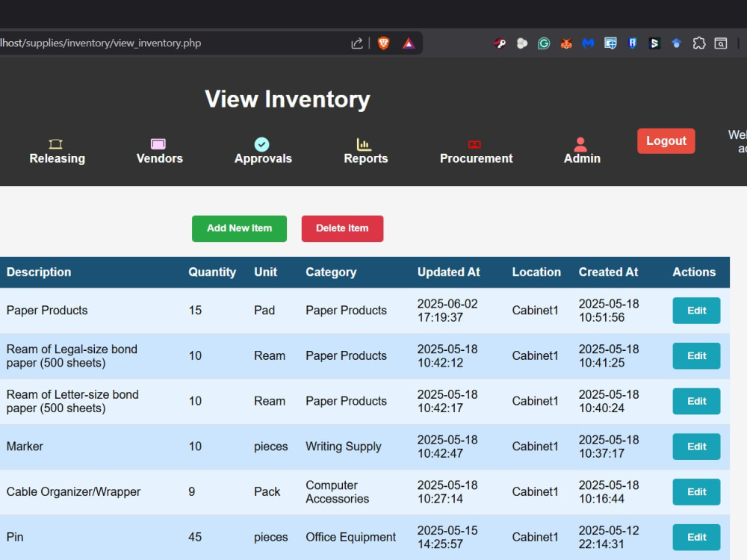Click the Unit column header
747x560 pixels.
click(265, 272)
